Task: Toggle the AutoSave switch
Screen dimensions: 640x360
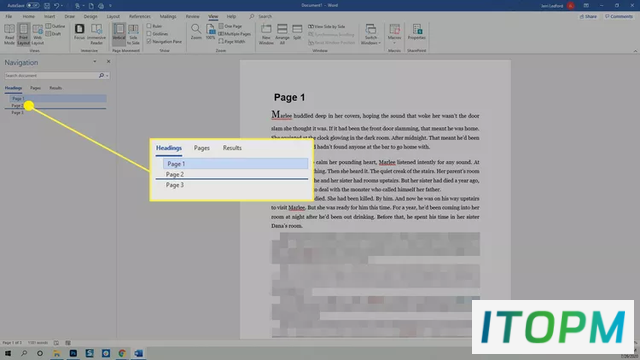Action: [33, 6]
